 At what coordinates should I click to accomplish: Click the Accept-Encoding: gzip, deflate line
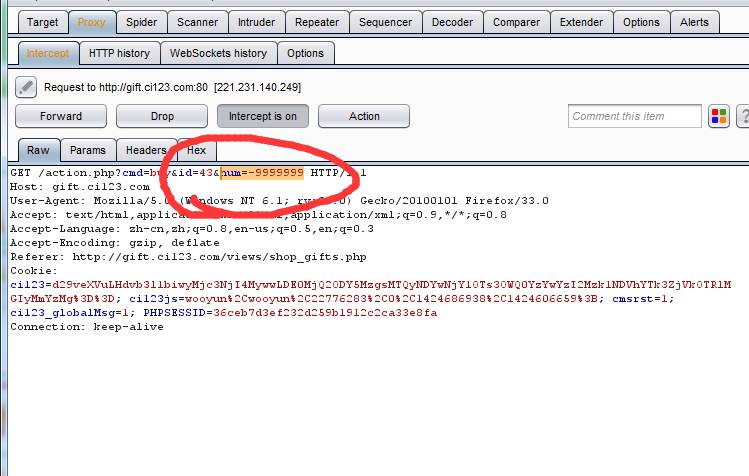(x=115, y=243)
